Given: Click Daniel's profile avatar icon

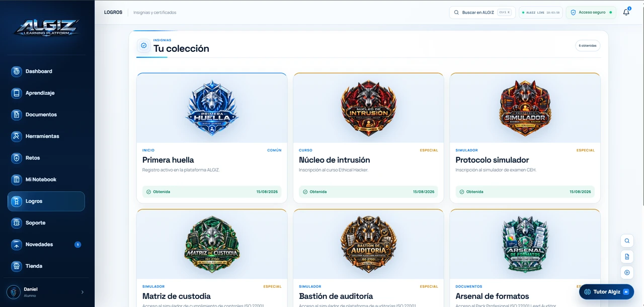Looking at the screenshot, I should pyautogui.click(x=14, y=292).
